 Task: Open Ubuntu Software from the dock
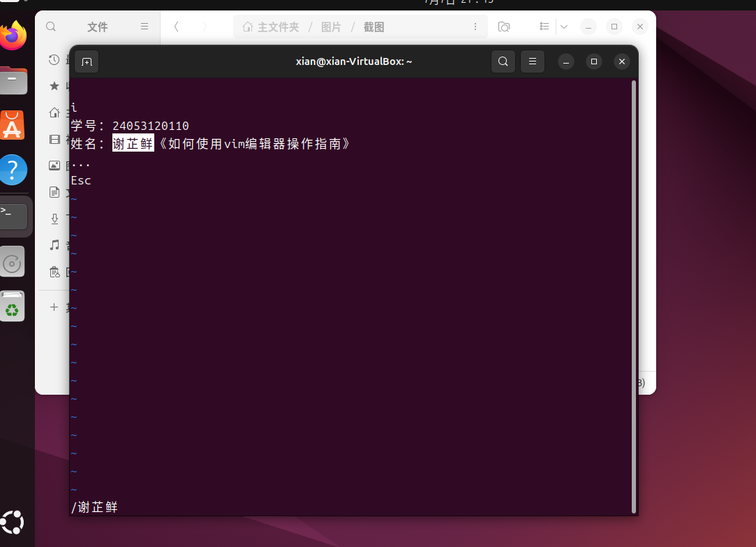click(x=13, y=126)
